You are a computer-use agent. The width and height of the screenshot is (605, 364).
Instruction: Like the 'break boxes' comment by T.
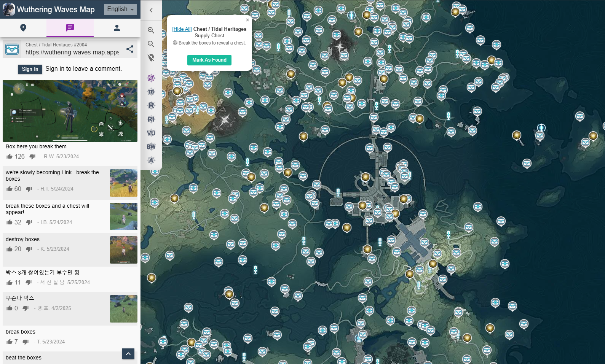click(x=10, y=342)
